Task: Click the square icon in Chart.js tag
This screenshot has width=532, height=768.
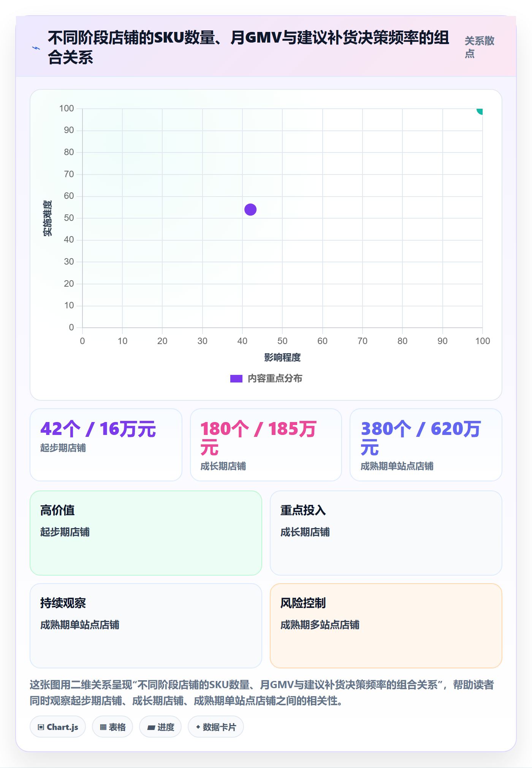Action: [41, 727]
